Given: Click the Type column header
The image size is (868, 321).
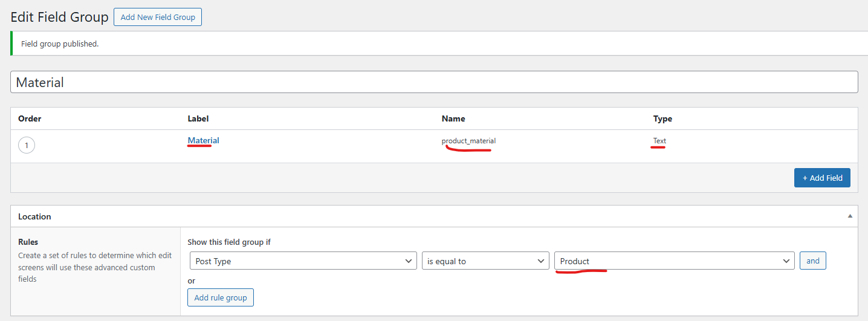Looking at the screenshot, I should (x=662, y=118).
